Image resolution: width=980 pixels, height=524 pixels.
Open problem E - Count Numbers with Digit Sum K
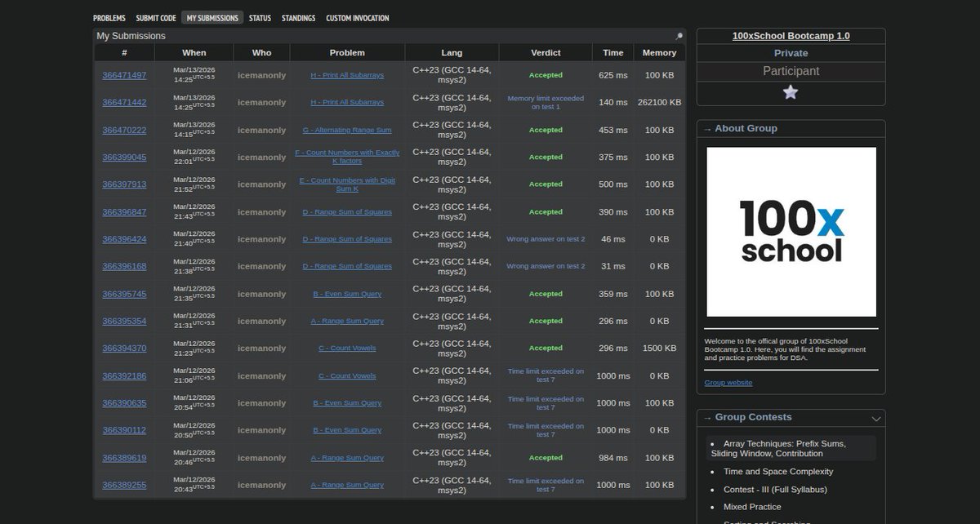(347, 184)
